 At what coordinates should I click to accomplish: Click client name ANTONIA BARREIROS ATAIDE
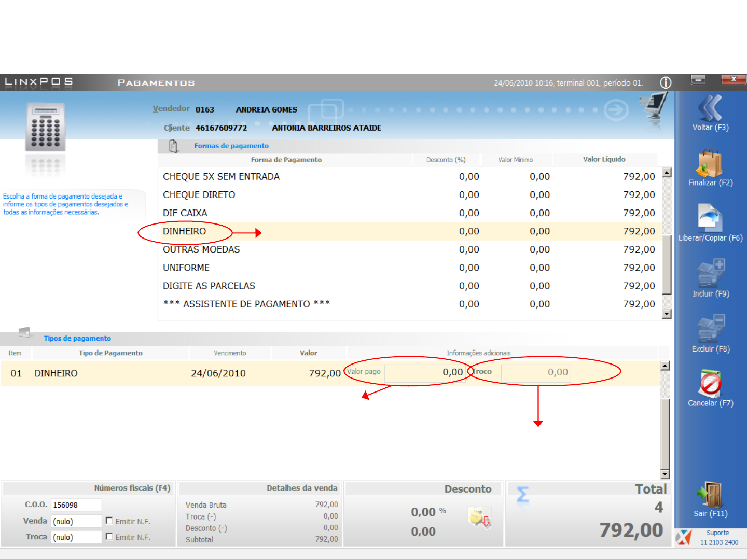[x=326, y=128]
